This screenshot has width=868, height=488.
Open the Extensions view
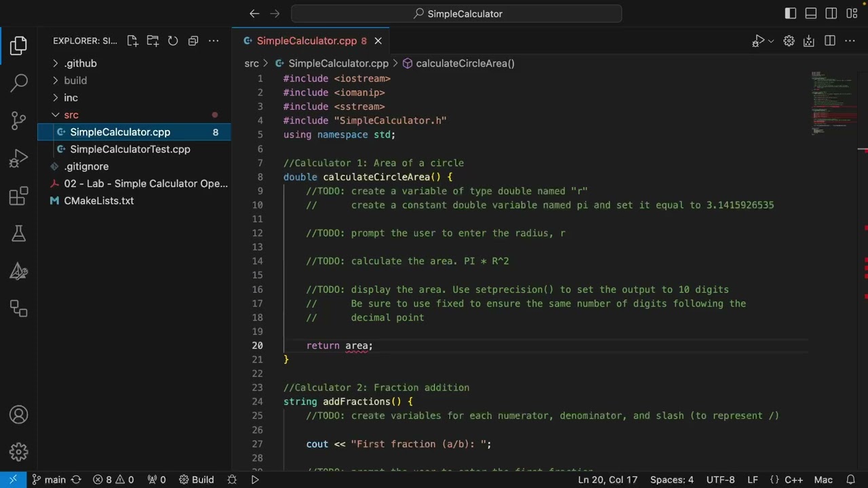click(19, 197)
